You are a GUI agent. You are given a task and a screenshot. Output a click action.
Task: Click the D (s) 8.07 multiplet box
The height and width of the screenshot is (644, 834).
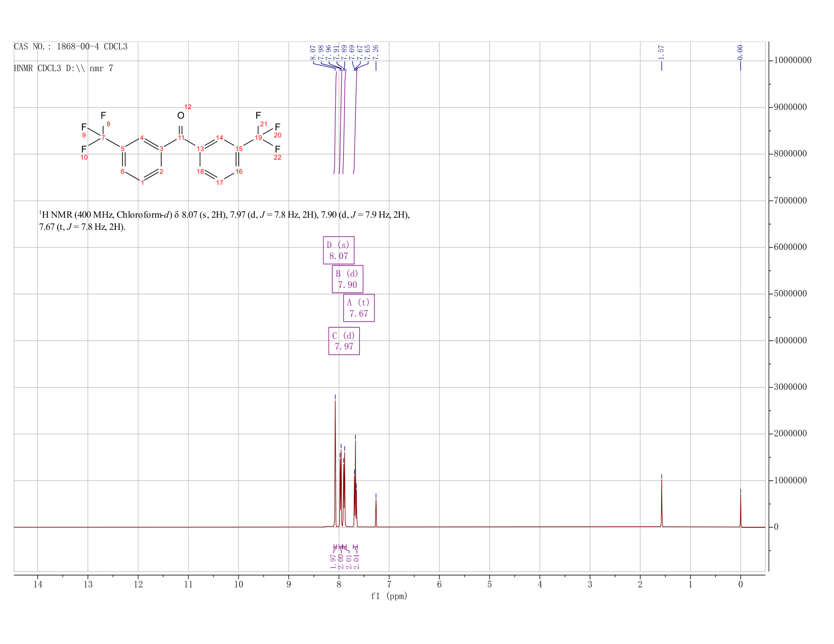(339, 250)
